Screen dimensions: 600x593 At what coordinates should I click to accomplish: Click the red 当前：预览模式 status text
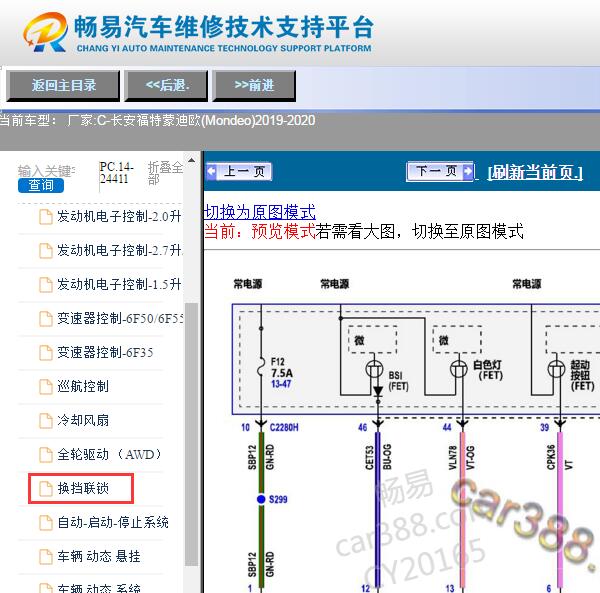[x=260, y=231]
